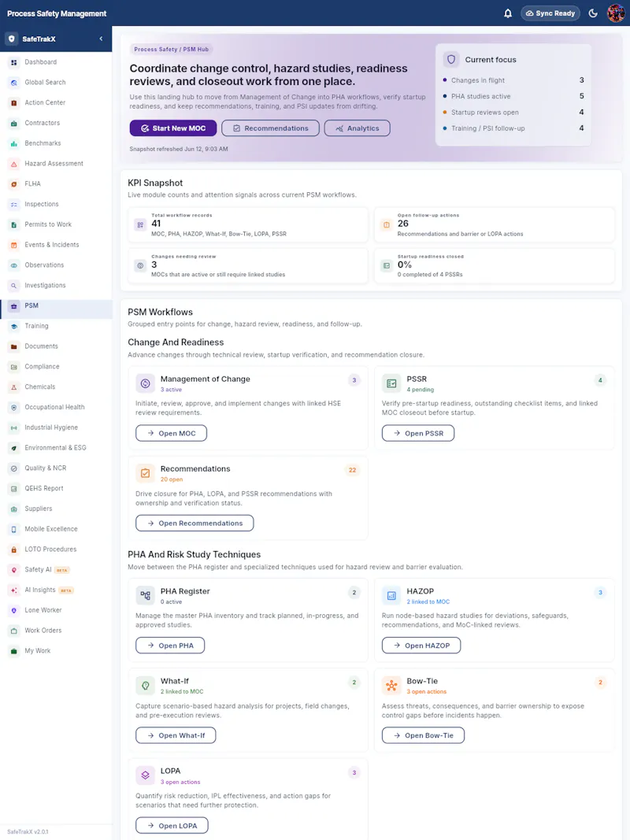Open Quality & NCR icon
630x840 pixels.
14,468
